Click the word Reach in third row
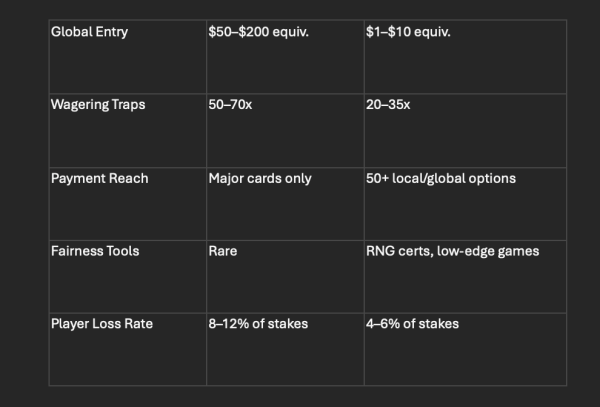The width and height of the screenshot is (600, 407). [x=129, y=178]
